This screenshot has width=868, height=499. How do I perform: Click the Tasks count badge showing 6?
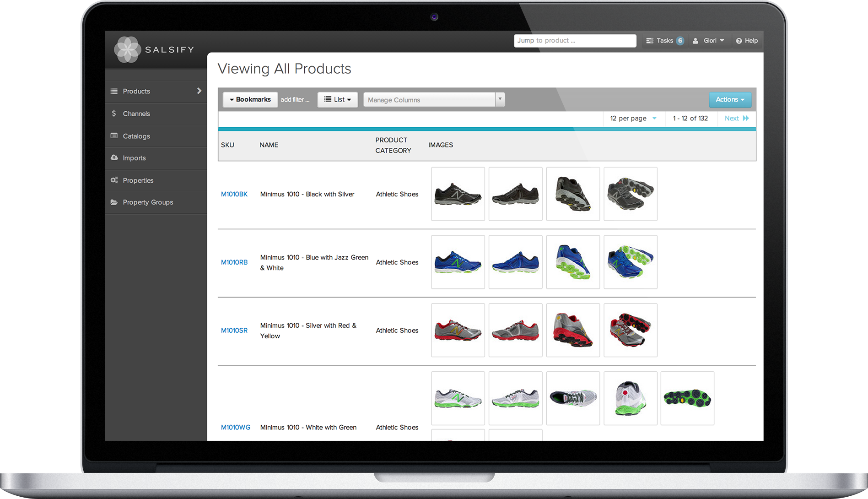[x=680, y=41]
